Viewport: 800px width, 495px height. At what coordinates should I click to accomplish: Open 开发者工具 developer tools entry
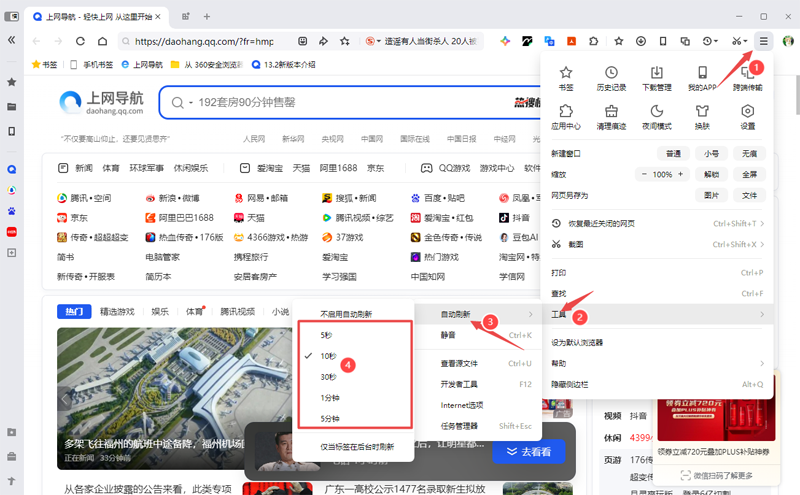(478, 384)
